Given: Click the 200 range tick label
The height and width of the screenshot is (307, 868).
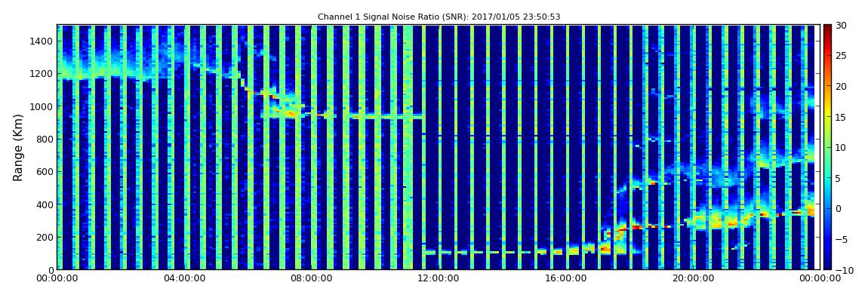Looking at the screenshot, I should click(x=45, y=237).
